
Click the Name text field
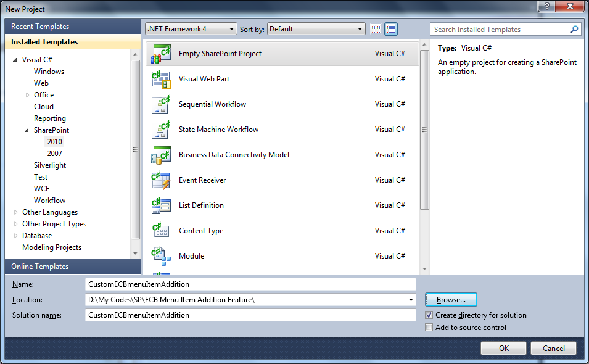pos(250,284)
